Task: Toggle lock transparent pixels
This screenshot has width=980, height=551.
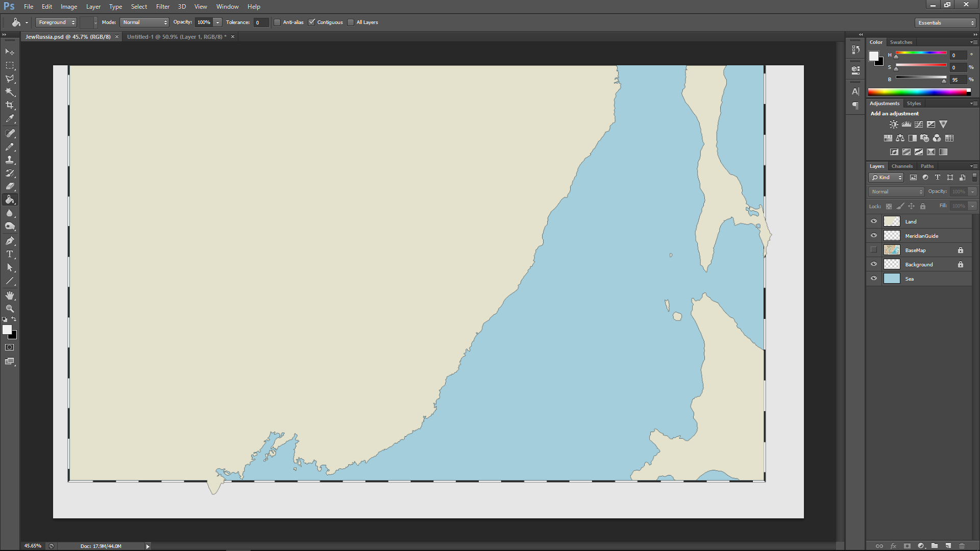Action: click(889, 206)
